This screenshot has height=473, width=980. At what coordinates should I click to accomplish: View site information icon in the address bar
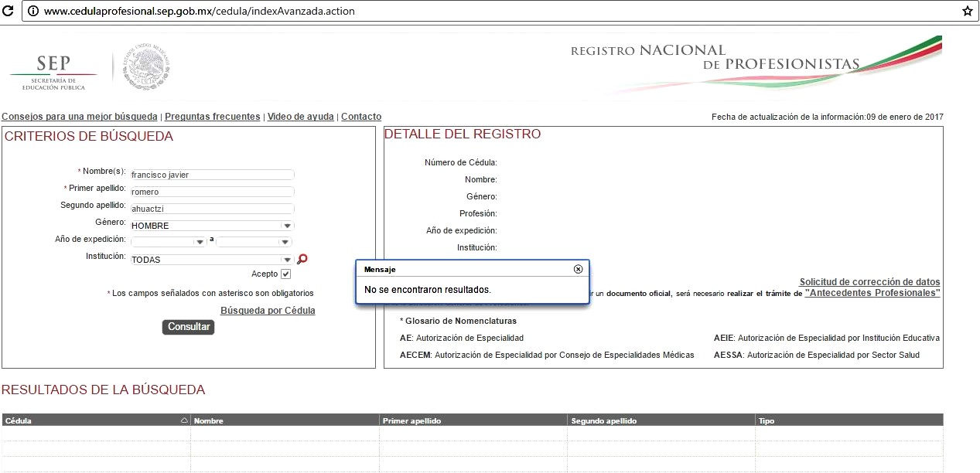click(32, 12)
